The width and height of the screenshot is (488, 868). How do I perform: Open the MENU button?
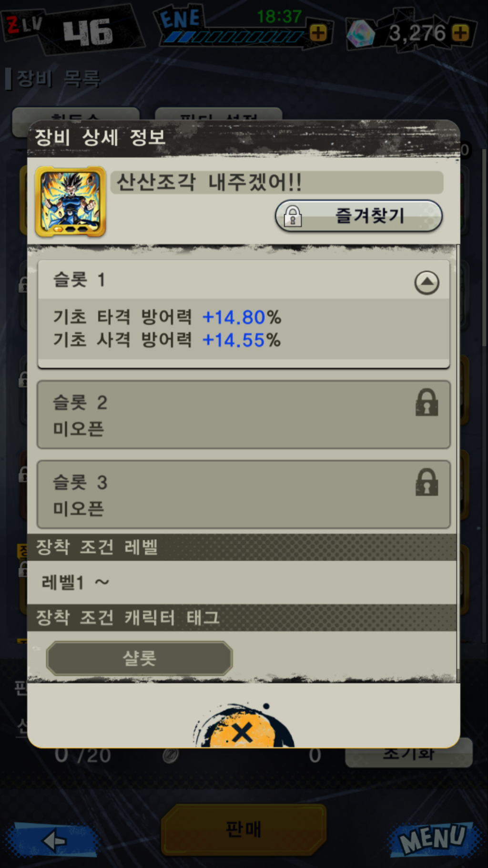(434, 838)
